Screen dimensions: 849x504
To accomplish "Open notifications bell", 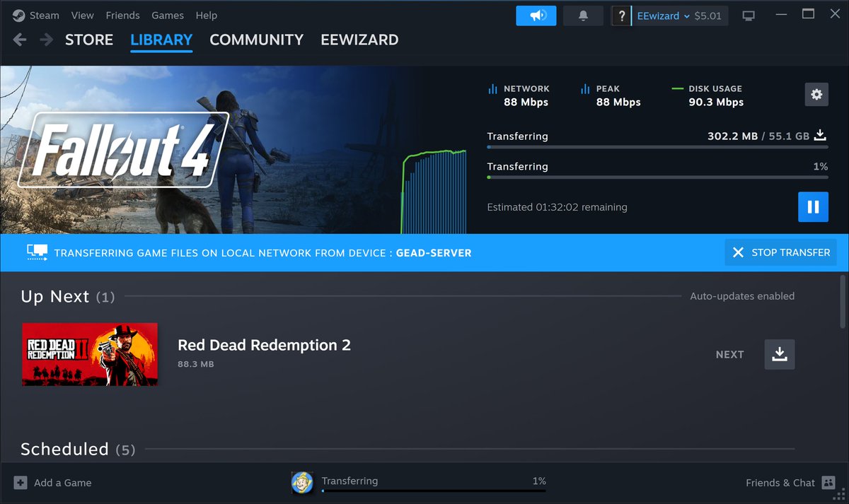I will click(584, 16).
